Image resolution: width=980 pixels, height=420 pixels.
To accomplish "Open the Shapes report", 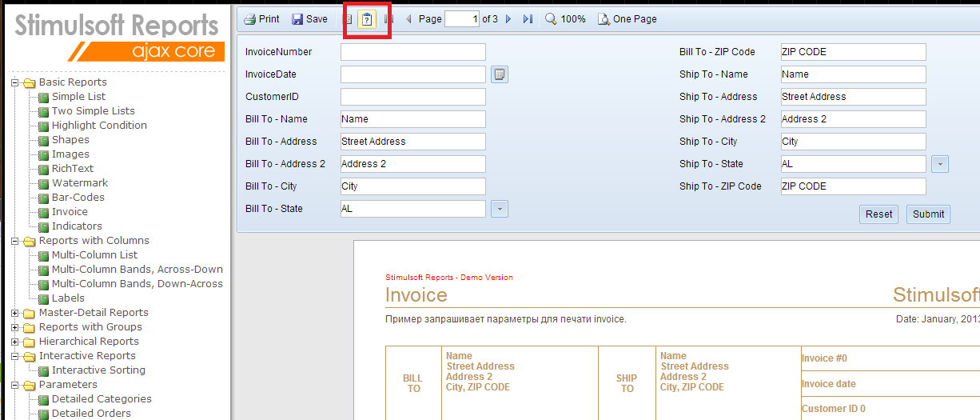I will pos(70,140).
